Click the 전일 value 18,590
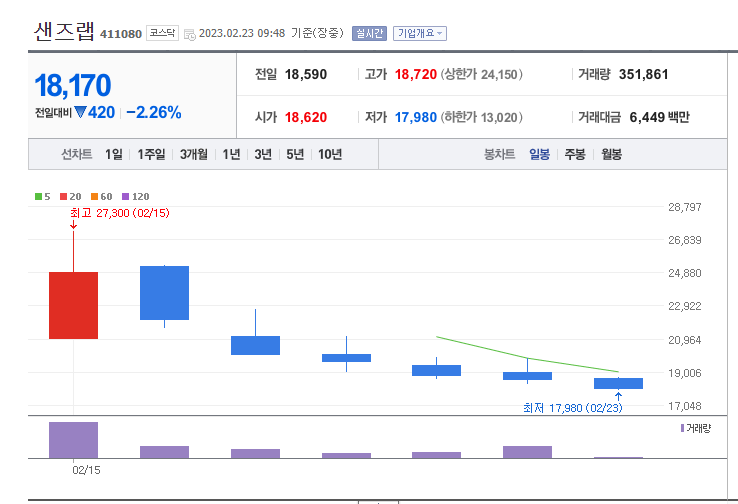The width and height of the screenshot is (738, 504). coord(306,74)
